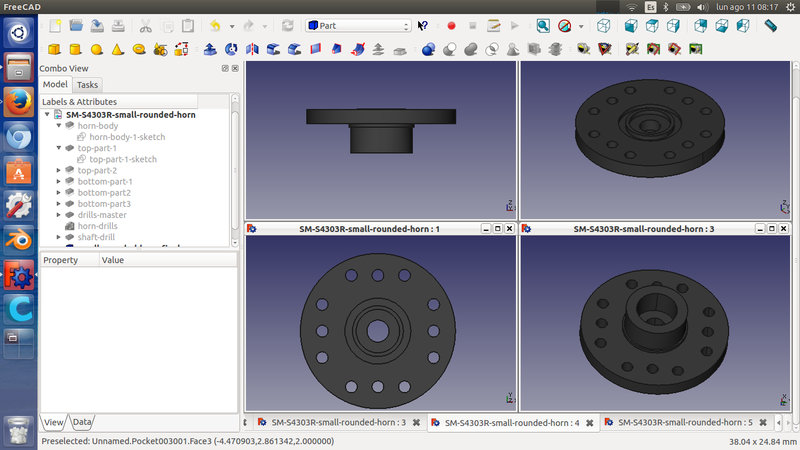Create a torus solid
This screenshot has width=800, height=450.
139,48
